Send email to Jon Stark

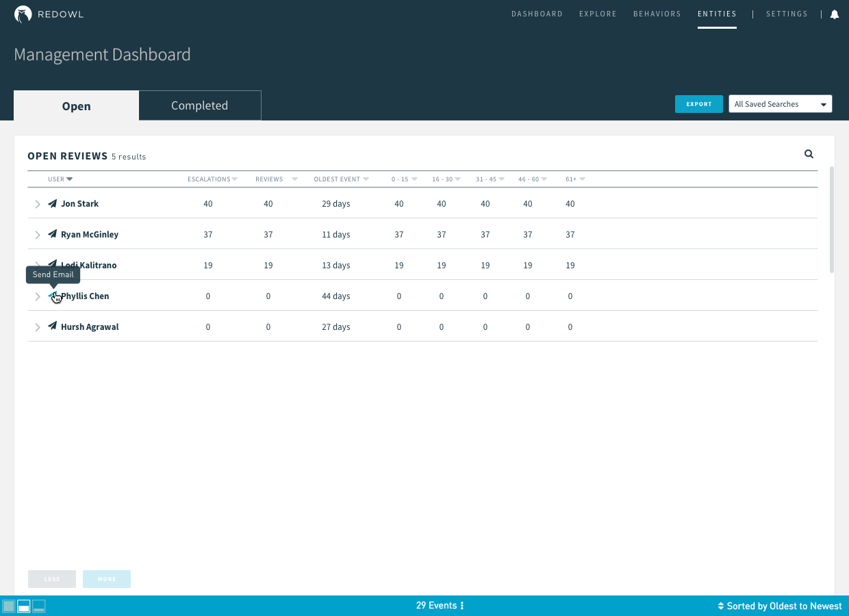click(53, 203)
